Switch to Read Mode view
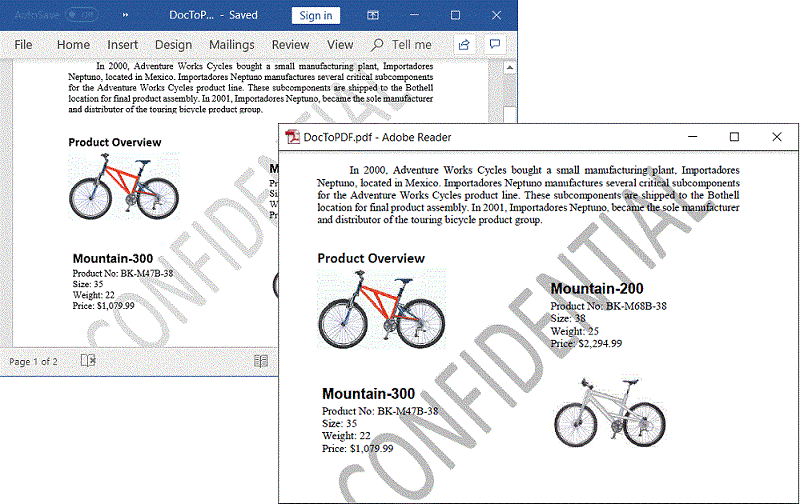 pyautogui.click(x=260, y=361)
